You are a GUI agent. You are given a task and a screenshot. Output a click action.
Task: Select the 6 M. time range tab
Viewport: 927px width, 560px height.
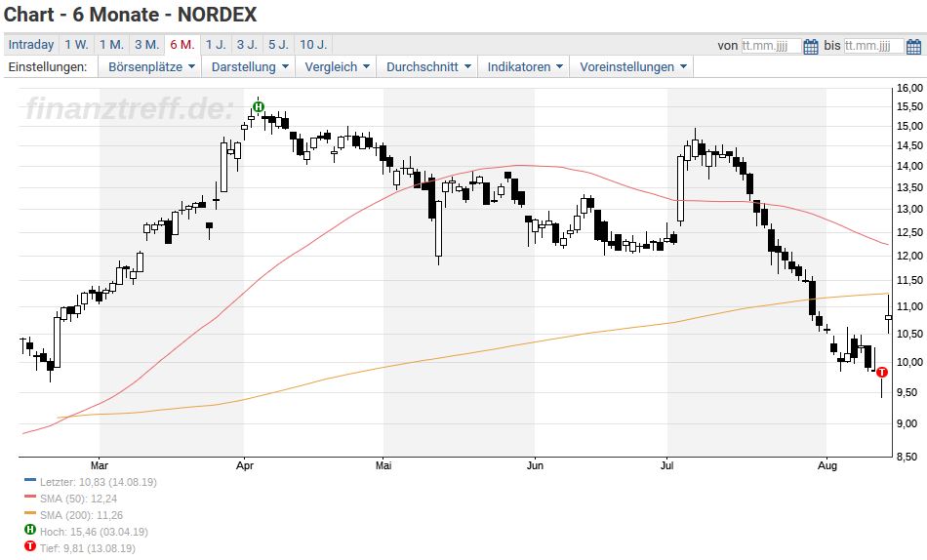pos(182,45)
